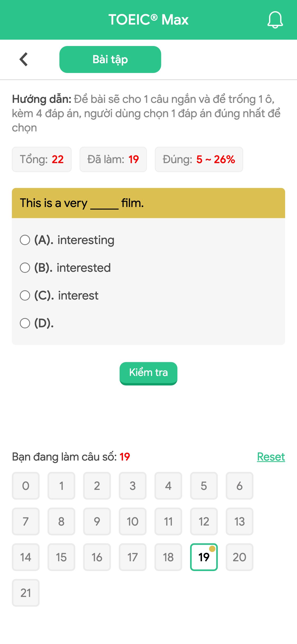Navigate to question number 13
This screenshot has width=297, height=644.
coord(239,522)
